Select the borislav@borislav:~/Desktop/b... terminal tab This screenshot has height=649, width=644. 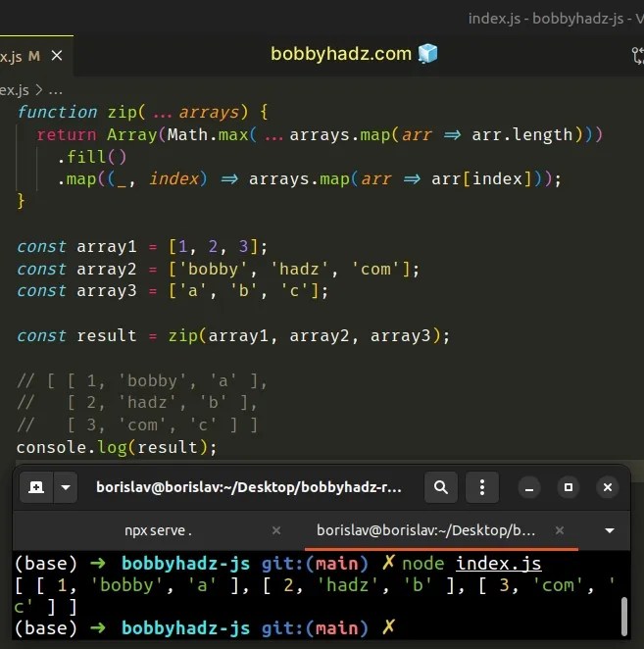425,530
